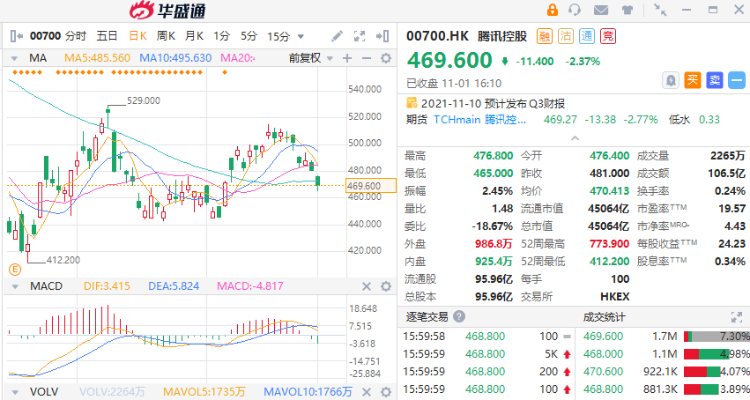Image resolution: width=750 pixels, height=400 pixels.
Task: Open MA indicator settings gear
Action: (x=386, y=58)
